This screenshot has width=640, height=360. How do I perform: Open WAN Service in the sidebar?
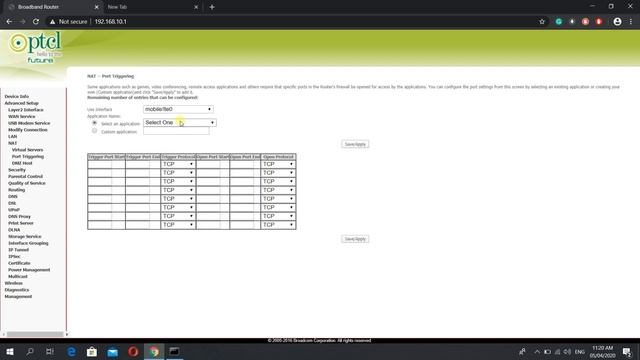[x=22, y=117]
